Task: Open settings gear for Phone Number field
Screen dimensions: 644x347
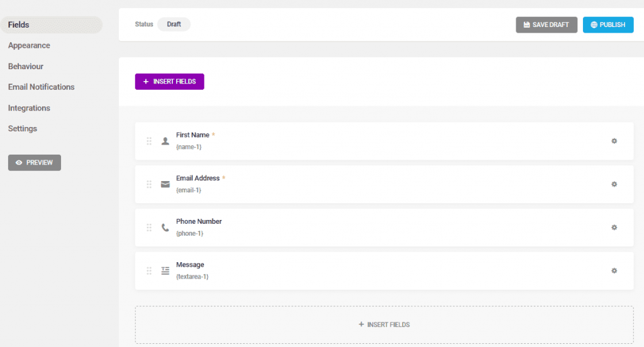Action: coord(614,228)
